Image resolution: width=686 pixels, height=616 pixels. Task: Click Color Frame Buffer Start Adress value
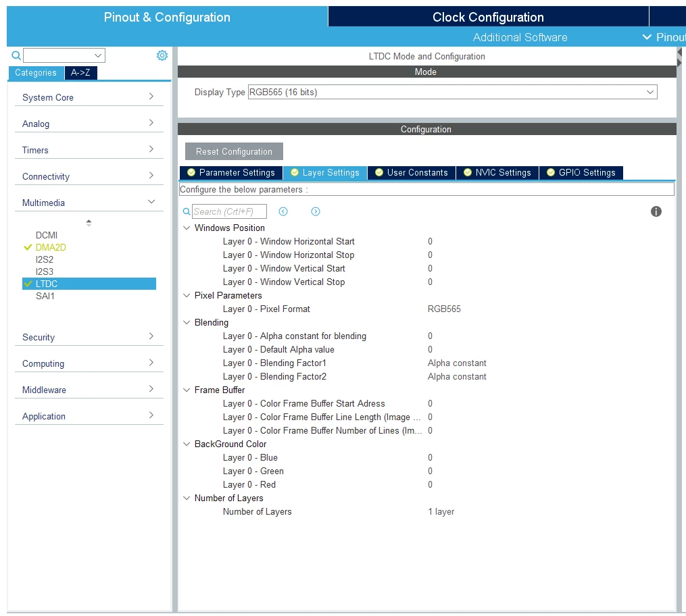pos(430,403)
